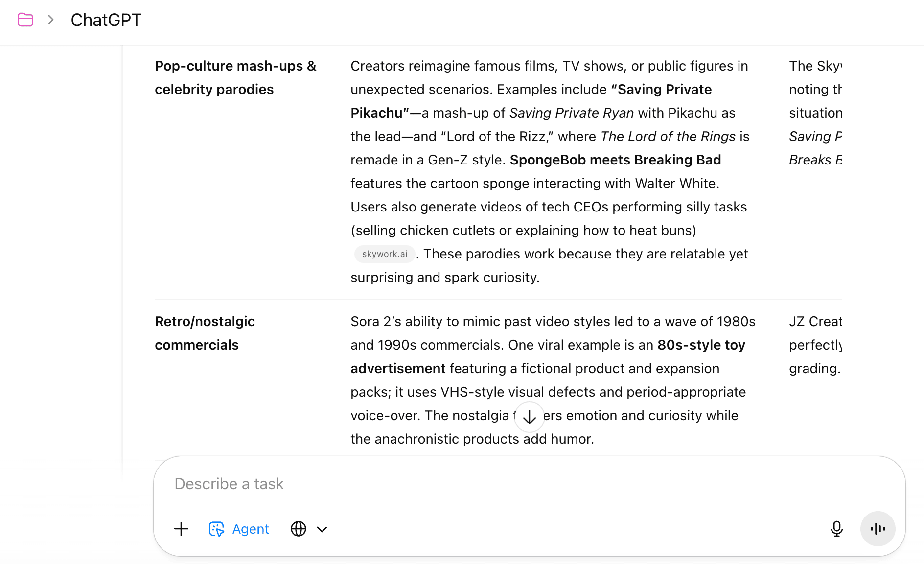Click the ChatGPT title in header

(x=106, y=20)
